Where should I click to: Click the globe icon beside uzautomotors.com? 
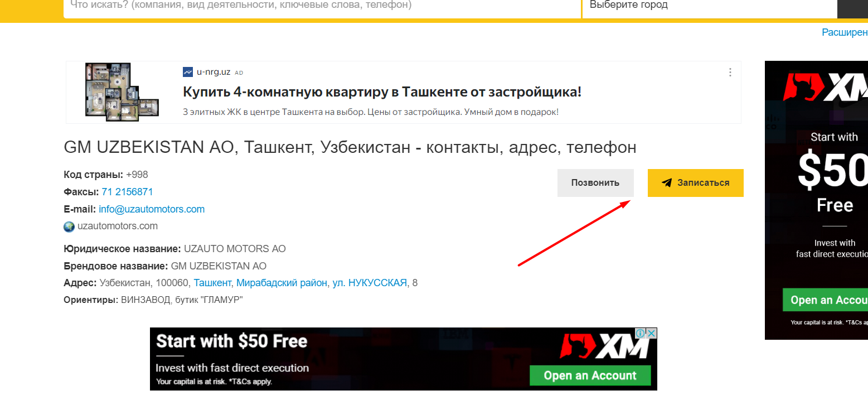click(x=69, y=226)
